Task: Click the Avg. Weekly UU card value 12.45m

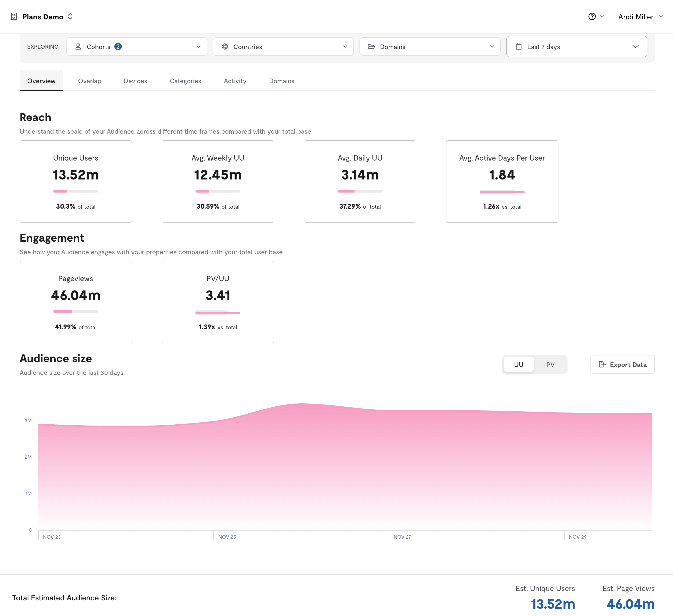Action: [x=218, y=175]
